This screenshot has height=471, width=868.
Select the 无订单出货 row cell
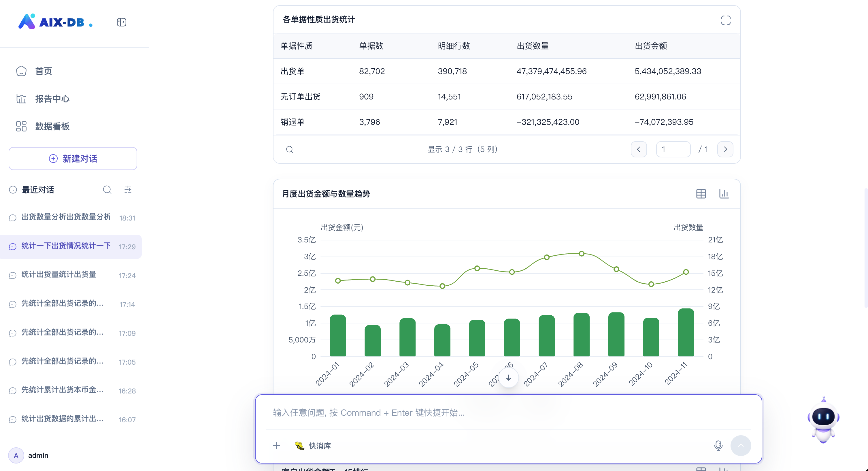pos(300,97)
